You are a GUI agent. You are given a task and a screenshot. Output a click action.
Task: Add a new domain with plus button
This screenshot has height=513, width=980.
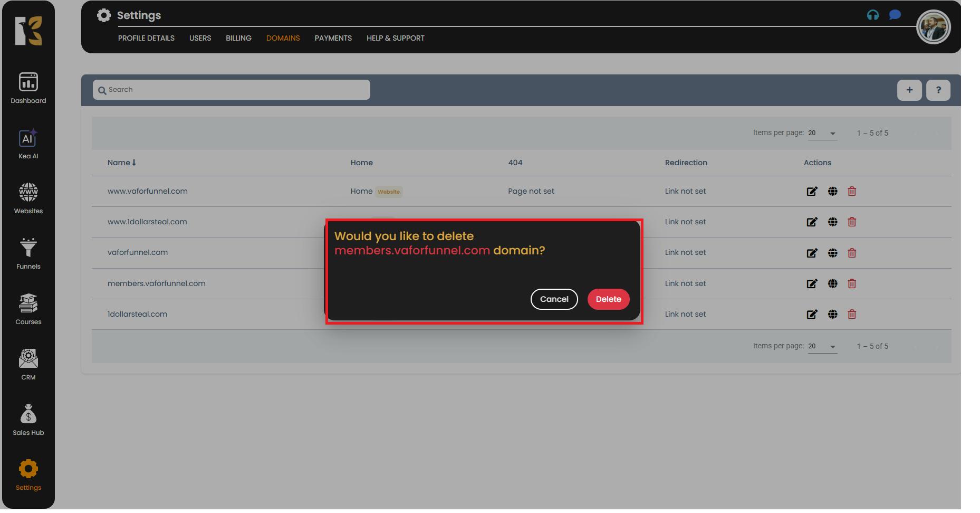pos(909,90)
